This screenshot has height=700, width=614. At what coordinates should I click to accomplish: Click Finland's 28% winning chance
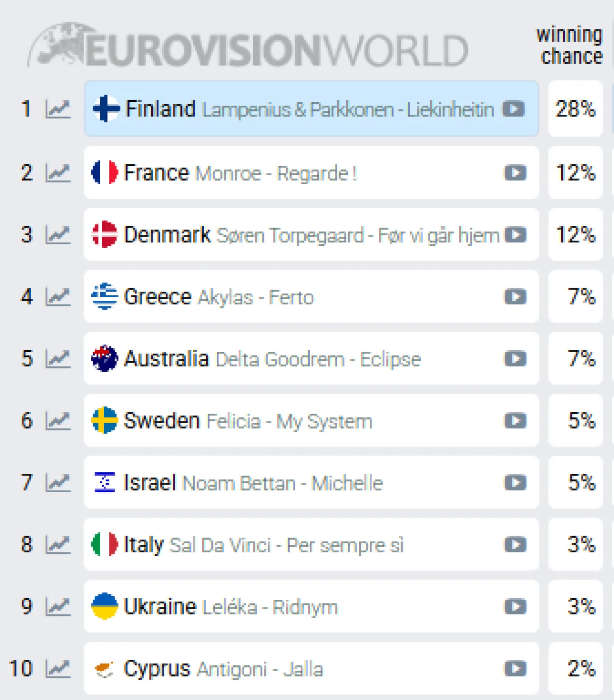575,108
